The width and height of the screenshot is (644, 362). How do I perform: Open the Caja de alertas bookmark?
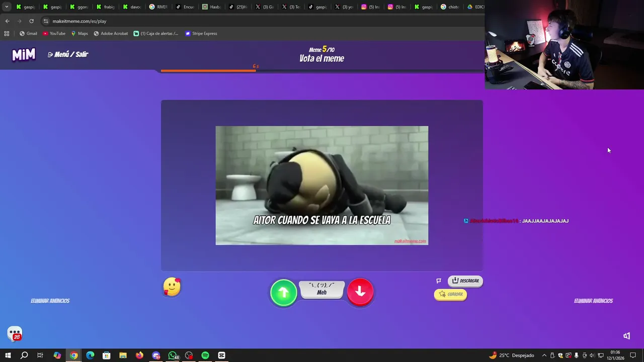(156, 34)
